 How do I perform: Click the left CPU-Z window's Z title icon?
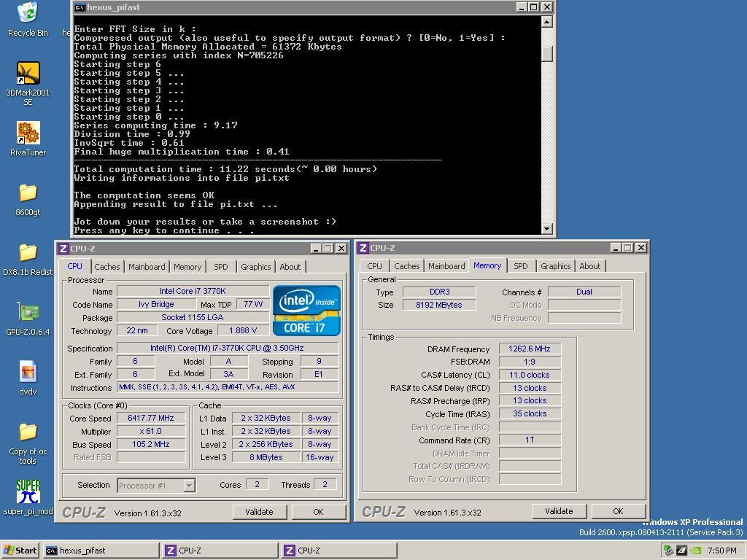(x=63, y=249)
